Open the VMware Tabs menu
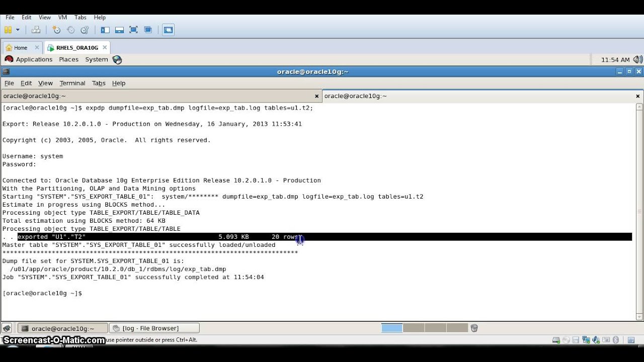Image resolution: width=644 pixels, height=362 pixels. tap(80, 17)
